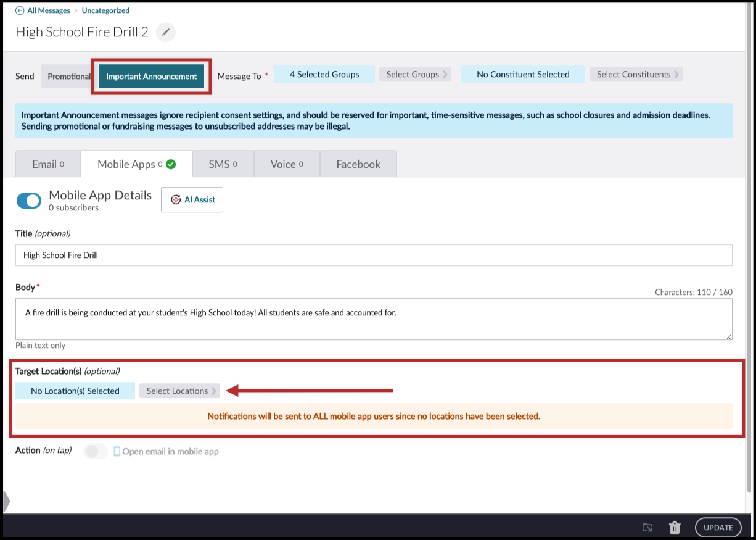Click the Body text area

(x=374, y=319)
